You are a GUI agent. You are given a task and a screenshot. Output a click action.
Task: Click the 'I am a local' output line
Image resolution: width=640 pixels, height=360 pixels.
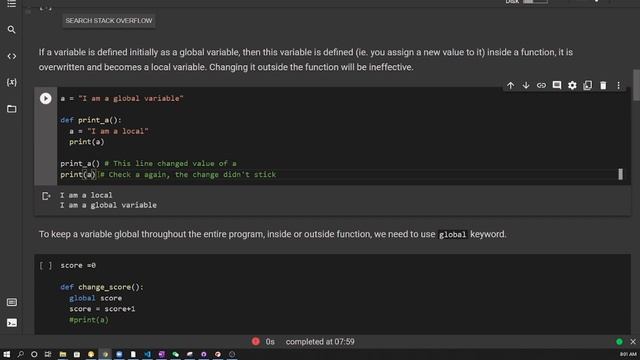[86, 195]
